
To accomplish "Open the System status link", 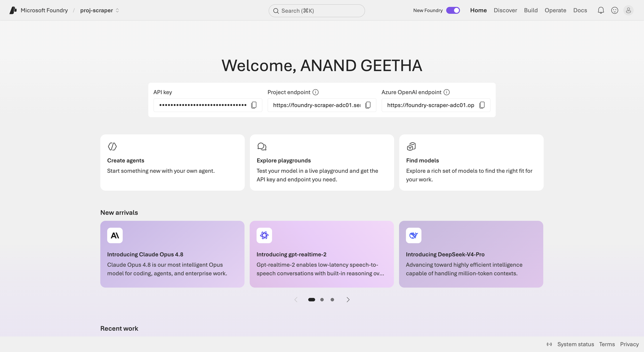I will (576, 344).
